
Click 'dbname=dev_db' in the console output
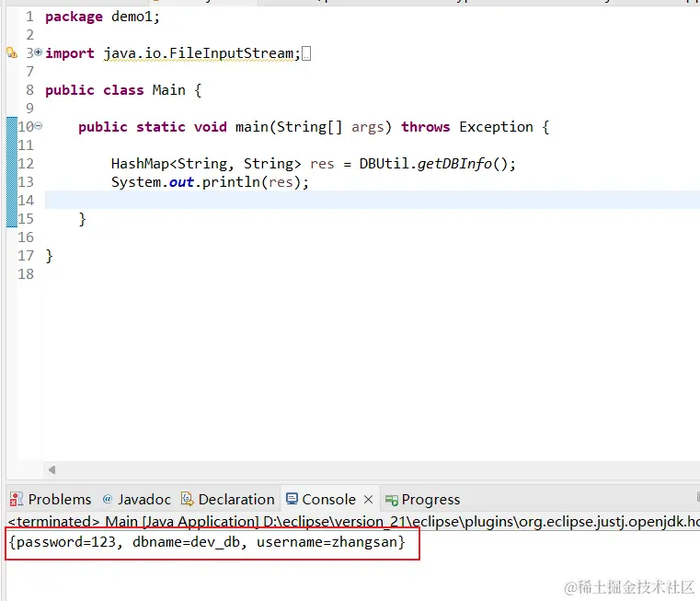[x=186, y=542]
